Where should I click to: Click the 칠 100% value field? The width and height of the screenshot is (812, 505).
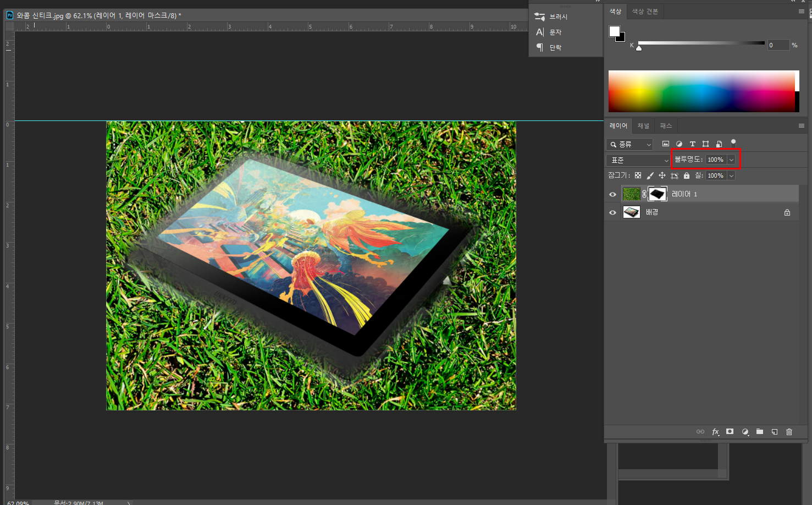pyautogui.click(x=716, y=175)
